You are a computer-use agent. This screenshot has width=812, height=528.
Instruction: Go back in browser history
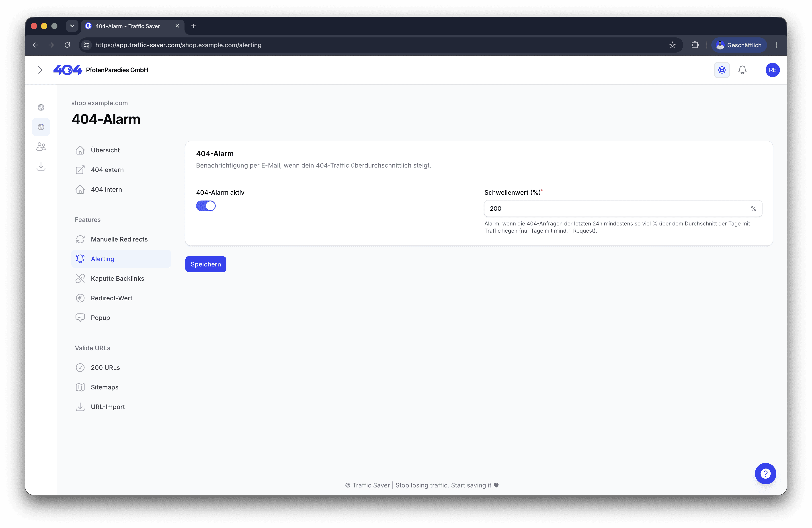(35, 45)
